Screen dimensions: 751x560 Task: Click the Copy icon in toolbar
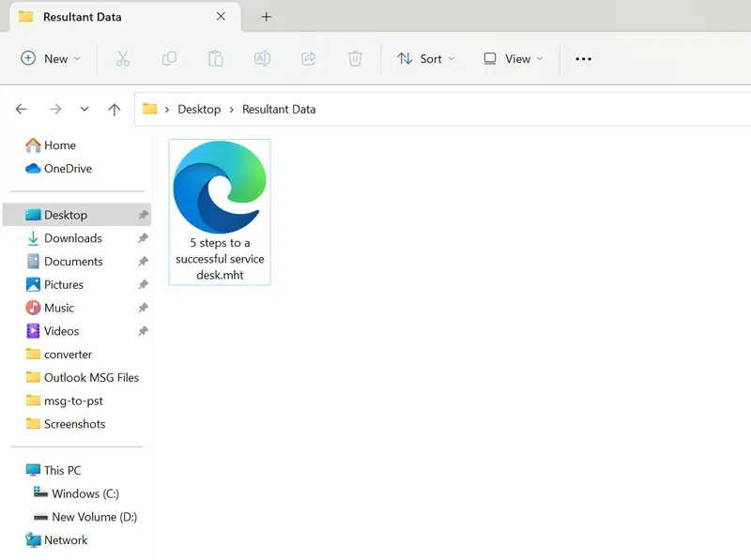click(169, 59)
